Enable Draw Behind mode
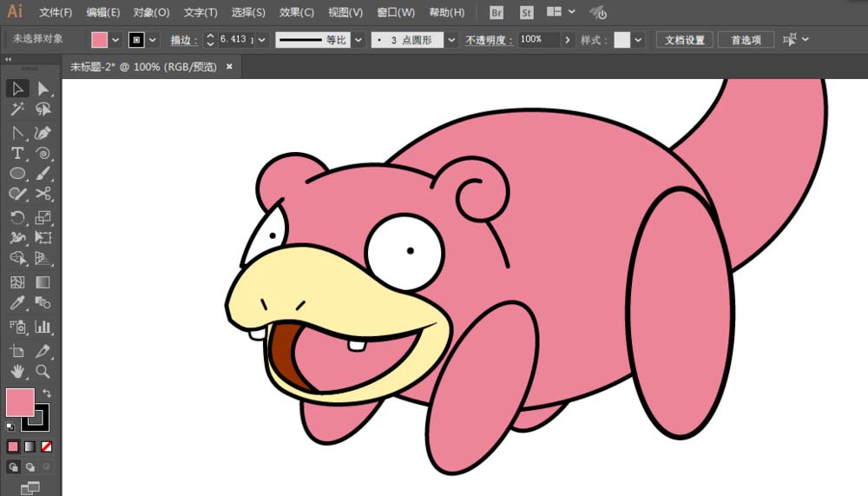The height and width of the screenshot is (496, 868). (x=30, y=466)
